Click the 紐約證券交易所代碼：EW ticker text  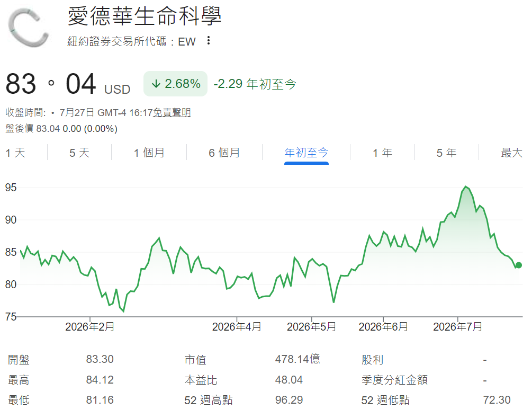(x=131, y=41)
